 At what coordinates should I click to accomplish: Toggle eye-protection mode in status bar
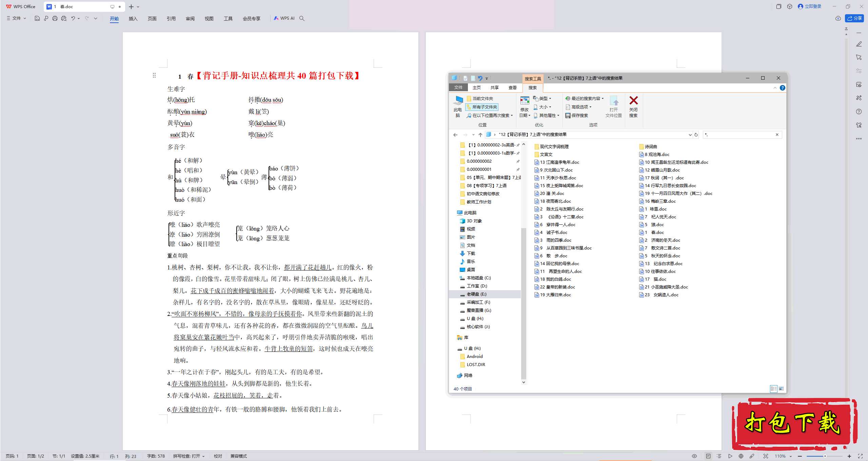[694, 456]
